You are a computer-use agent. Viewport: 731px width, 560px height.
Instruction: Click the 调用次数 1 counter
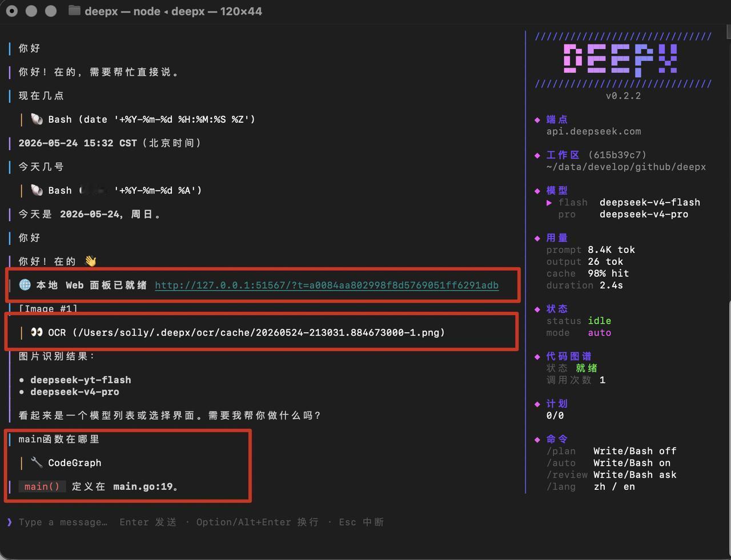(x=576, y=380)
